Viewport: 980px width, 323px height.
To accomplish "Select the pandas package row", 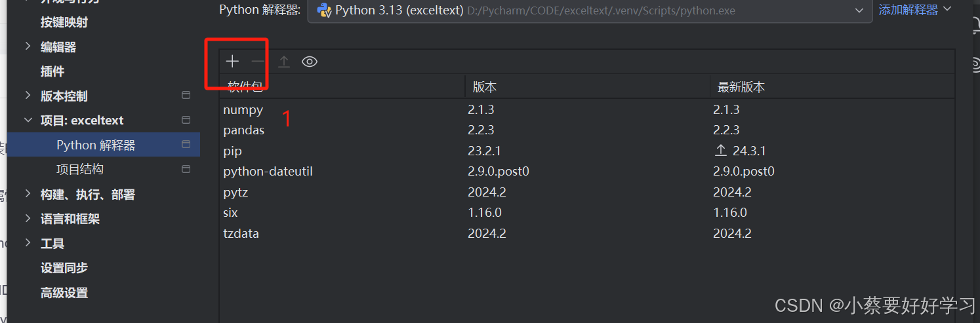I will click(x=586, y=130).
